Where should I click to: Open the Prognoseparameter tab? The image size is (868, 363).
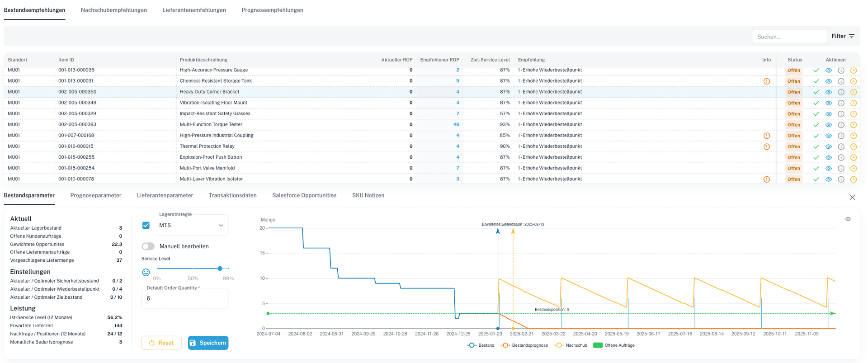pyautogui.click(x=96, y=195)
